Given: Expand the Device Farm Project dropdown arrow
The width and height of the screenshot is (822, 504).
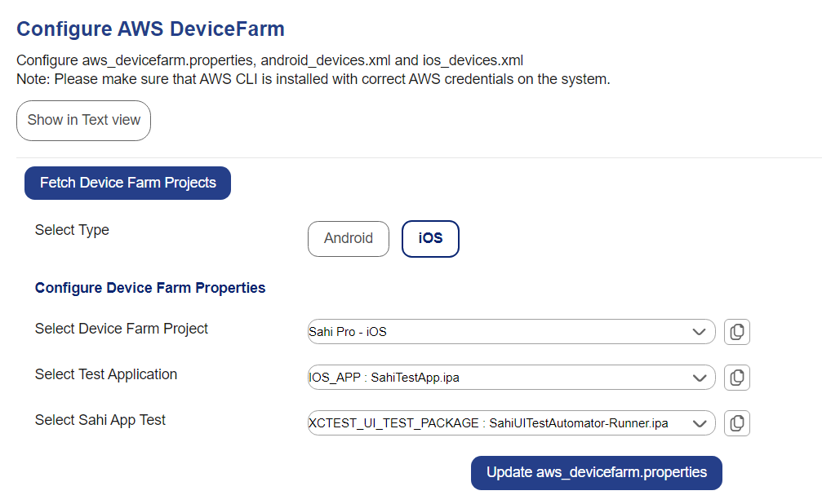Looking at the screenshot, I should pyautogui.click(x=699, y=332).
